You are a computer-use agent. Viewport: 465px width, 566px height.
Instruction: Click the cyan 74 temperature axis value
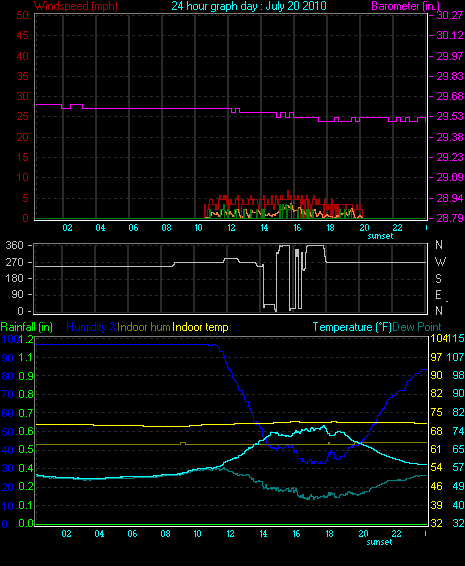(x=458, y=431)
